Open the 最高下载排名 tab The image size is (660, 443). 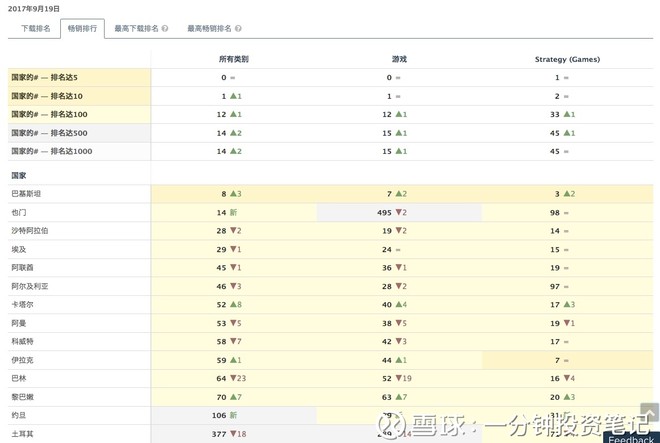click(x=136, y=28)
